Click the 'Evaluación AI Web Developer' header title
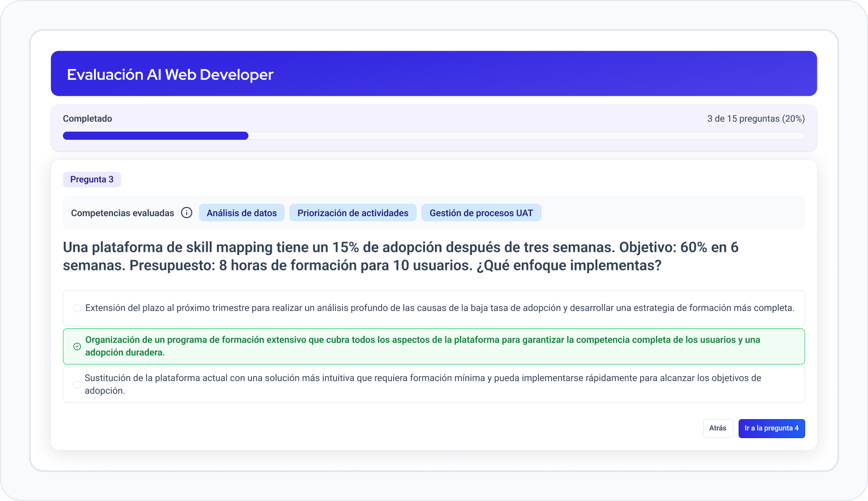 point(170,74)
